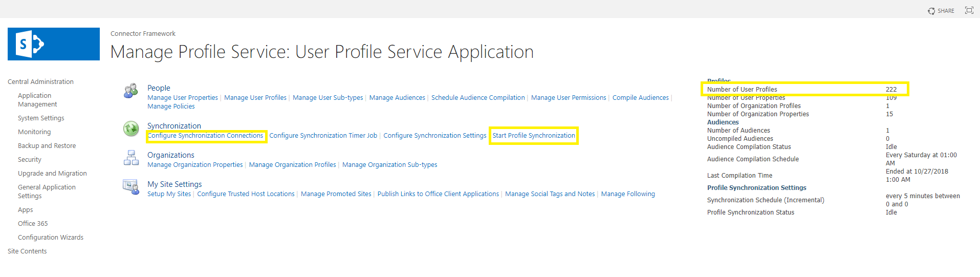Open Manage User Profiles

(x=255, y=98)
